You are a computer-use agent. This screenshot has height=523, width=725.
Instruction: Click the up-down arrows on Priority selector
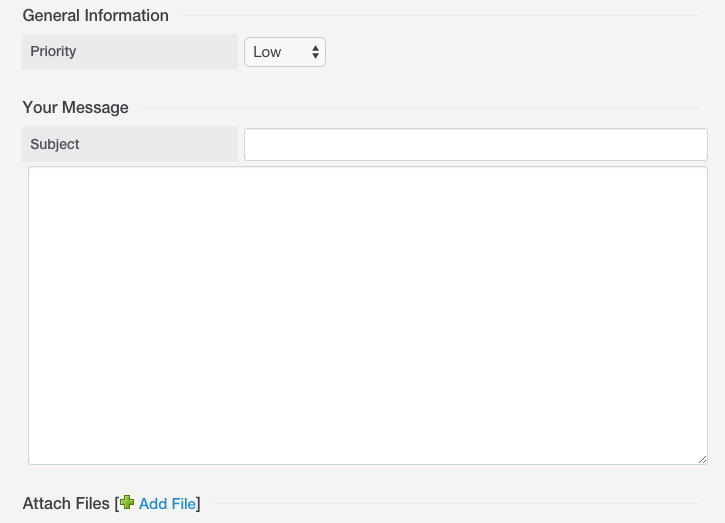(315, 52)
